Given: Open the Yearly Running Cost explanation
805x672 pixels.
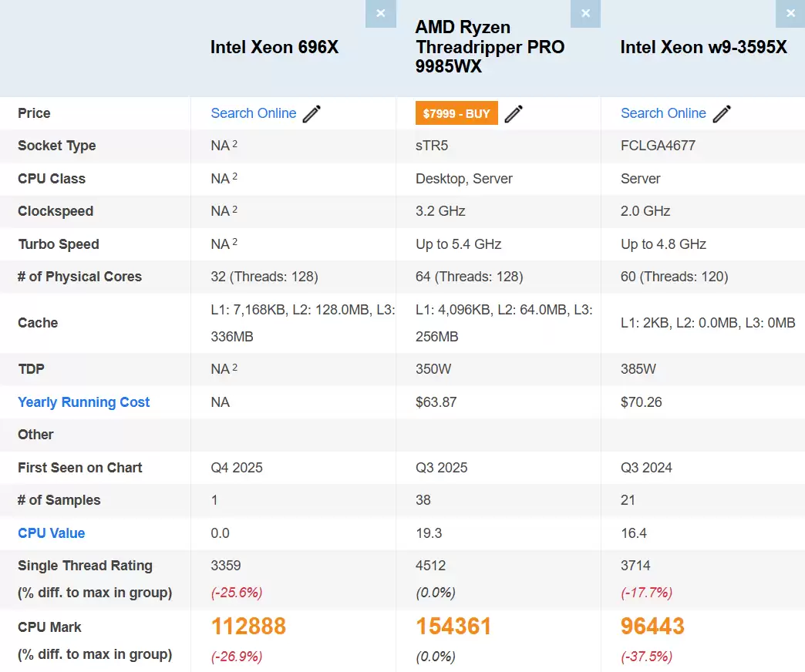Looking at the screenshot, I should pos(83,402).
